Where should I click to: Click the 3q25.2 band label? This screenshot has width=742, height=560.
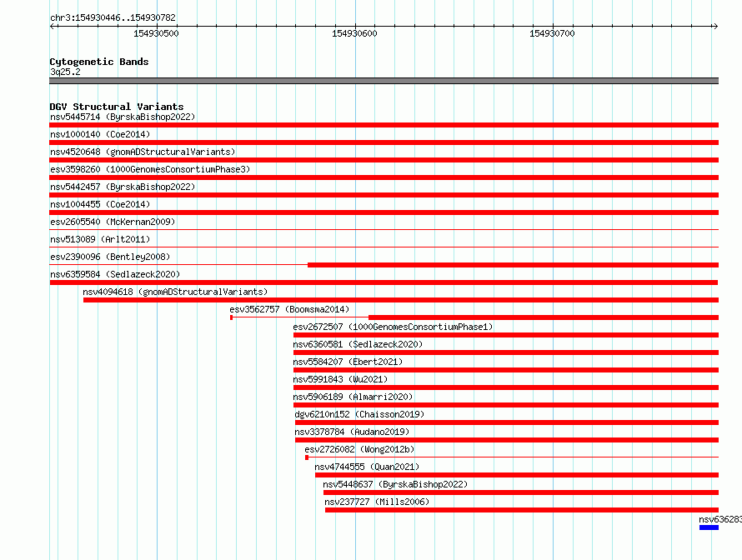click(65, 72)
